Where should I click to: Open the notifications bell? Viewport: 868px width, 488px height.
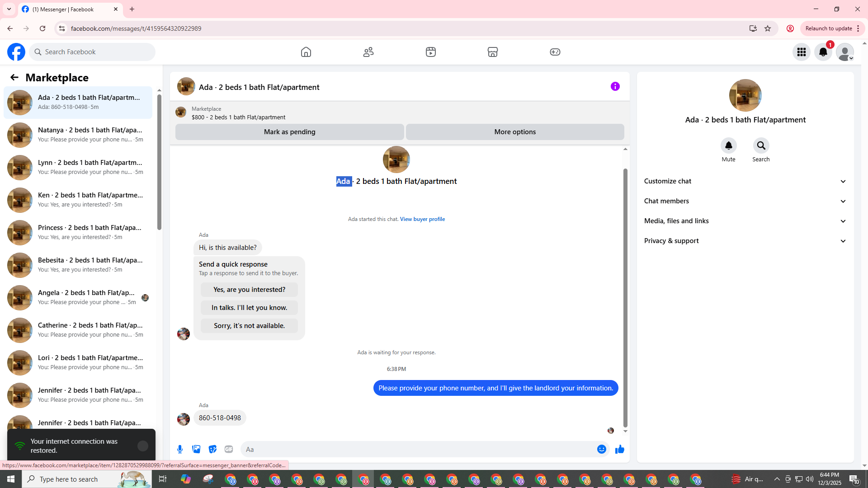tap(823, 52)
